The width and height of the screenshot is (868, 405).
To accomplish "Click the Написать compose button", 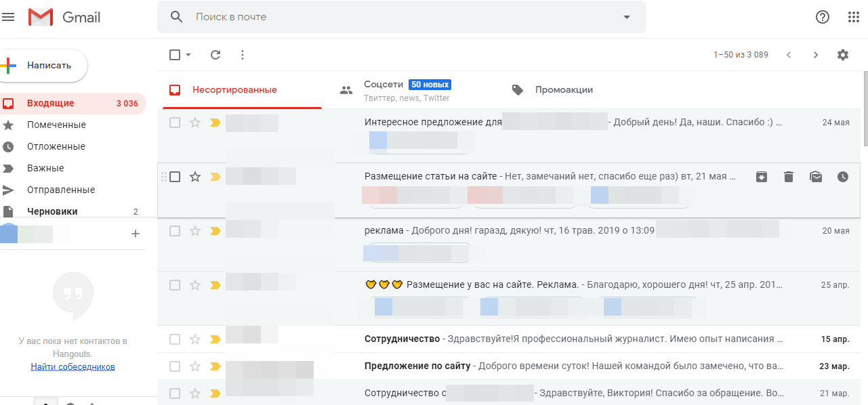I will 44,66.
